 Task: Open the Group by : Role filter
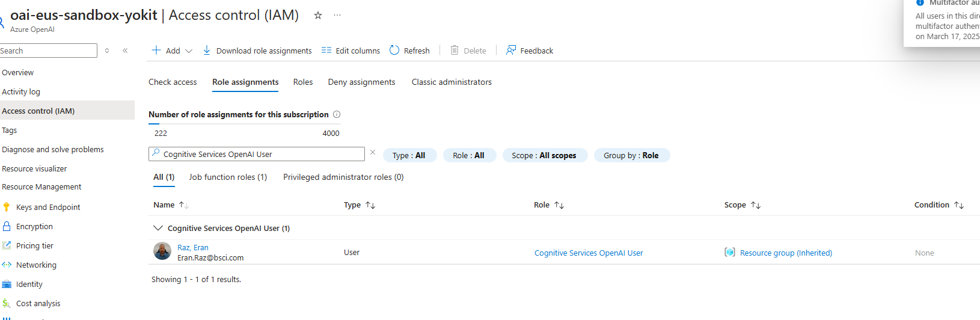tap(631, 155)
